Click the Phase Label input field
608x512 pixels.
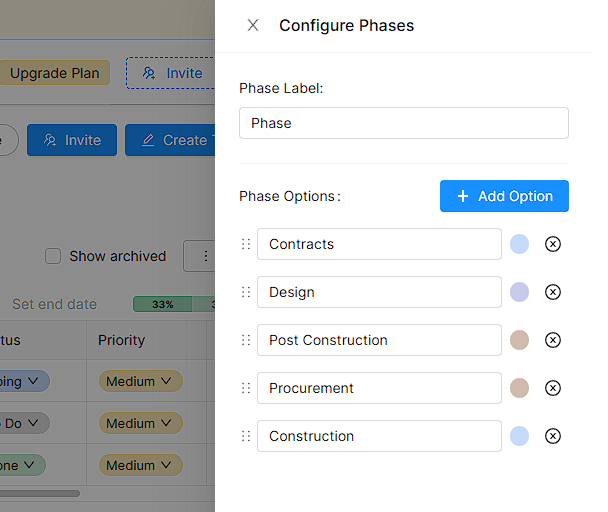(404, 123)
